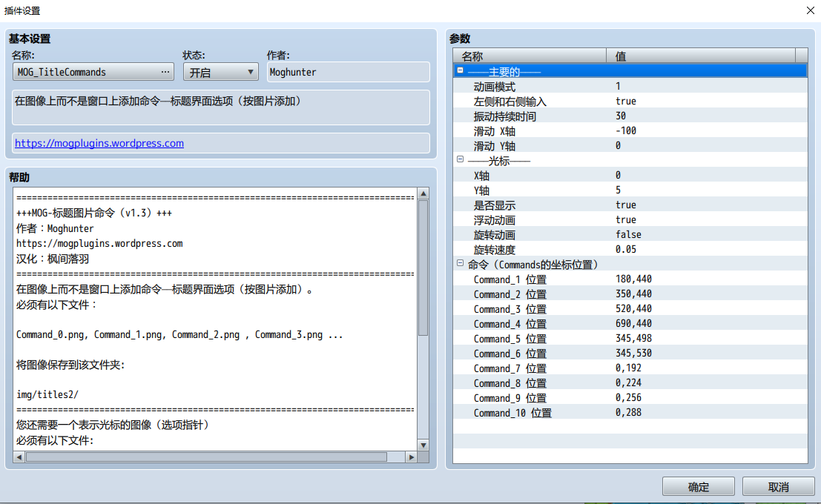Click the help panel horizontal scrollbar thumb

click(x=206, y=457)
